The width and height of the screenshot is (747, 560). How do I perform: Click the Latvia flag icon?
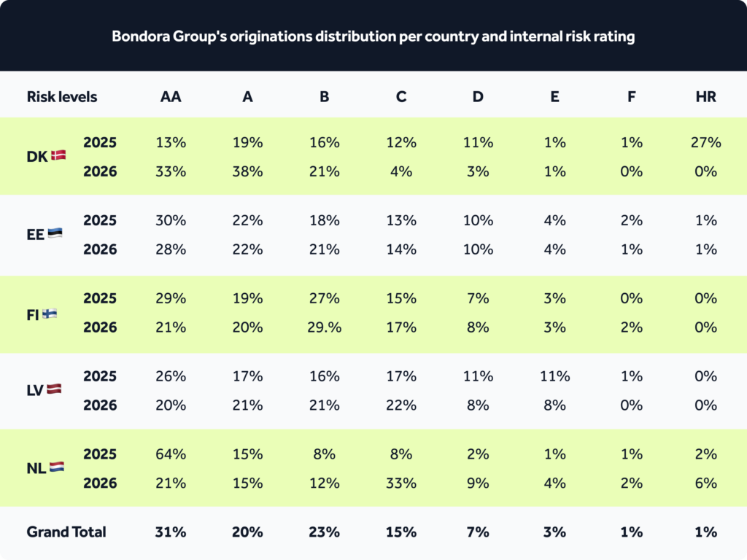(54, 389)
